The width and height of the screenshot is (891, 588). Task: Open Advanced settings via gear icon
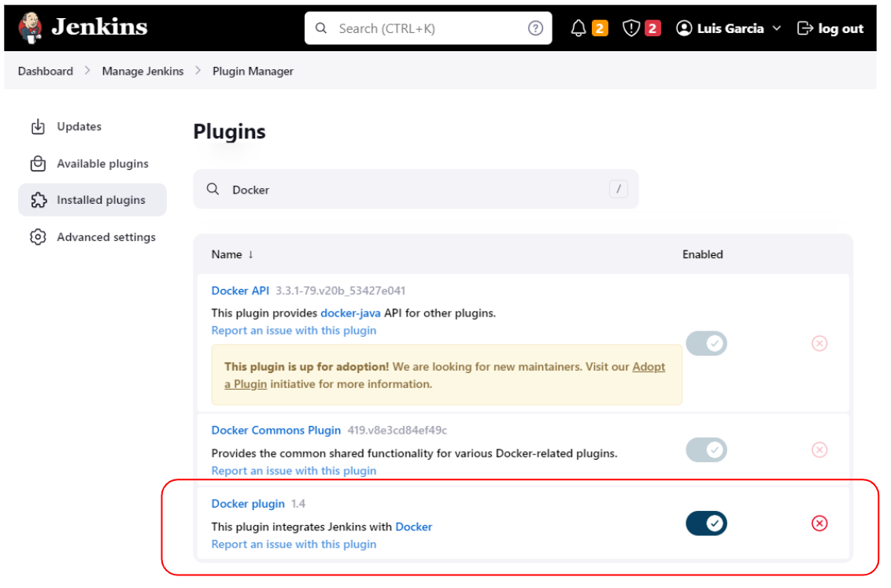click(x=37, y=237)
